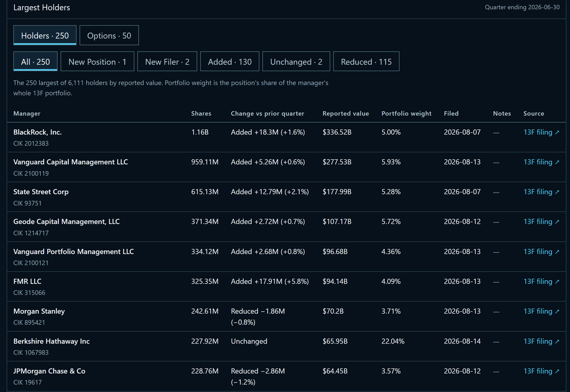Click CIK 19617 under JPMorgan Chase
The width and height of the screenshot is (570, 392).
(27, 382)
